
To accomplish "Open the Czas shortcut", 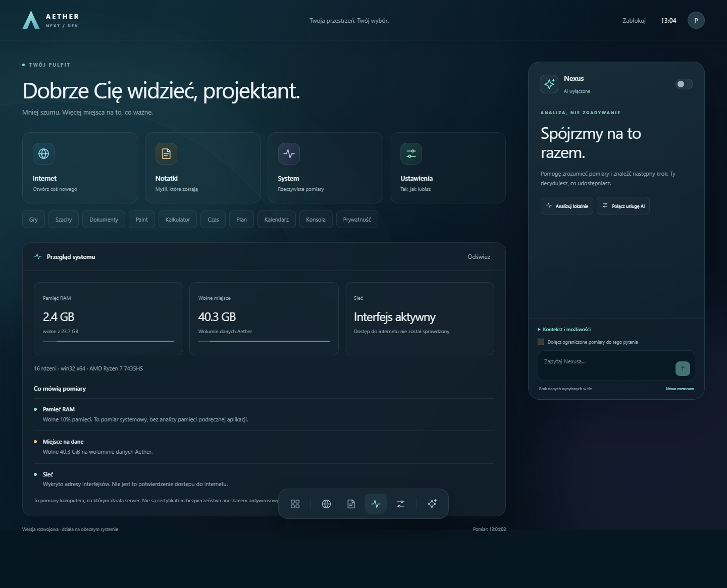I will click(214, 220).
